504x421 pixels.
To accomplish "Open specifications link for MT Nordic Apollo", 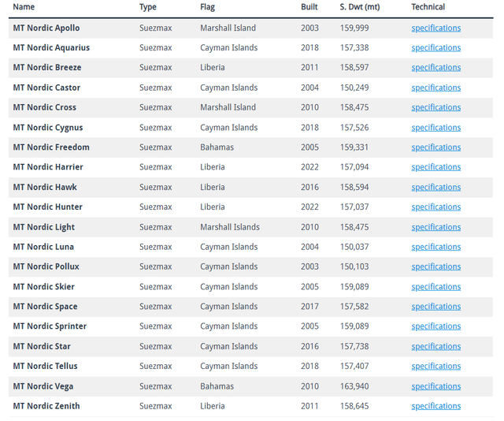I will pyautogui.click(x=435, y=28).
